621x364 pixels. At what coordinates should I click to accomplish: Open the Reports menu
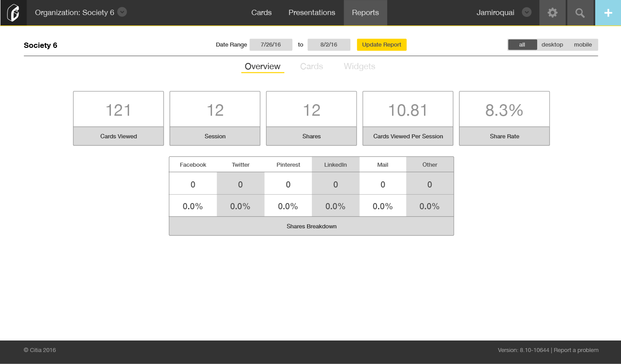click(x=366, y=12)
